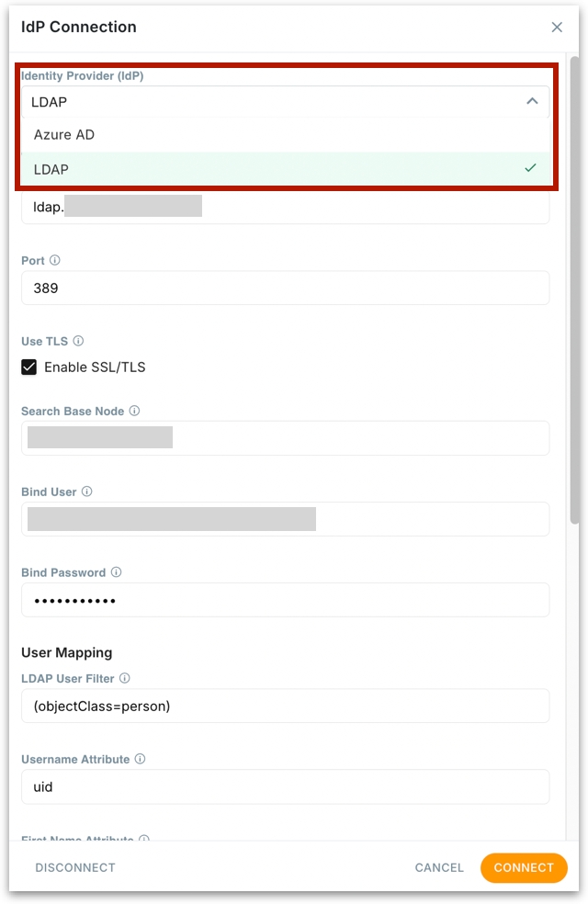Image resolution: width=588 pixels, height=904 pixels.
Task: Collapse the Identity Provider dropdown
Action: pyautogui.click(x=531, y=102)
